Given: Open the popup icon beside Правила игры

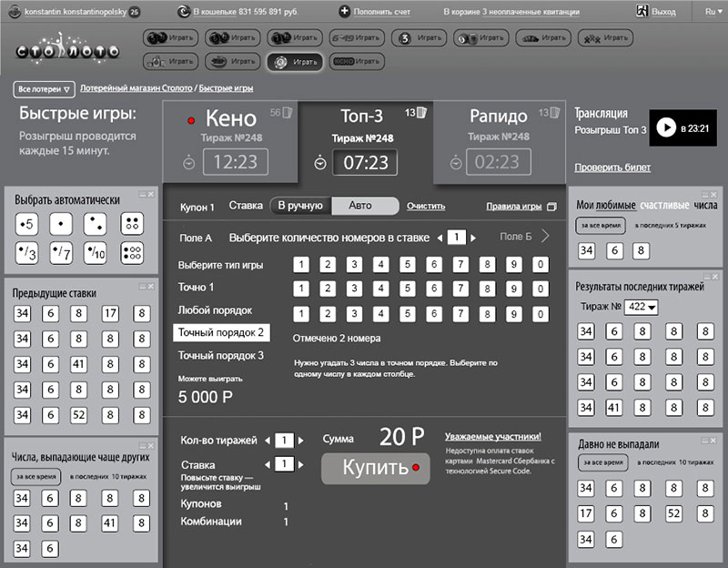Looking at the screenshot, I should [551, 207].
